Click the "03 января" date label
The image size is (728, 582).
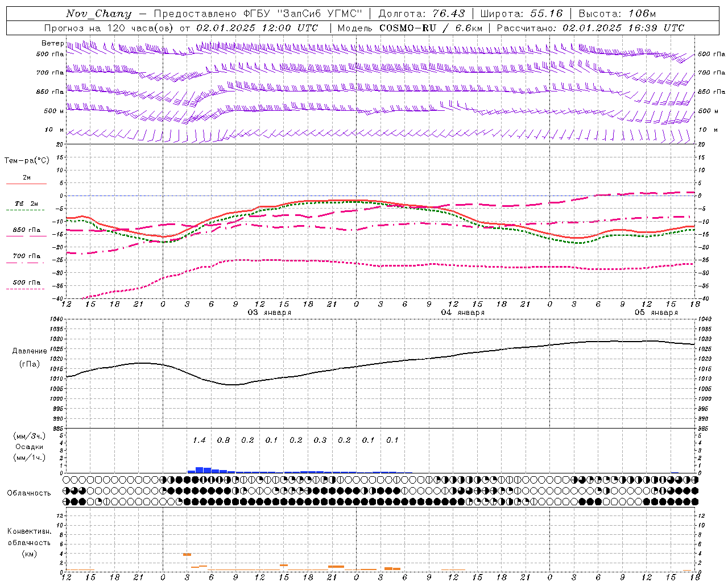coord(270,313)
